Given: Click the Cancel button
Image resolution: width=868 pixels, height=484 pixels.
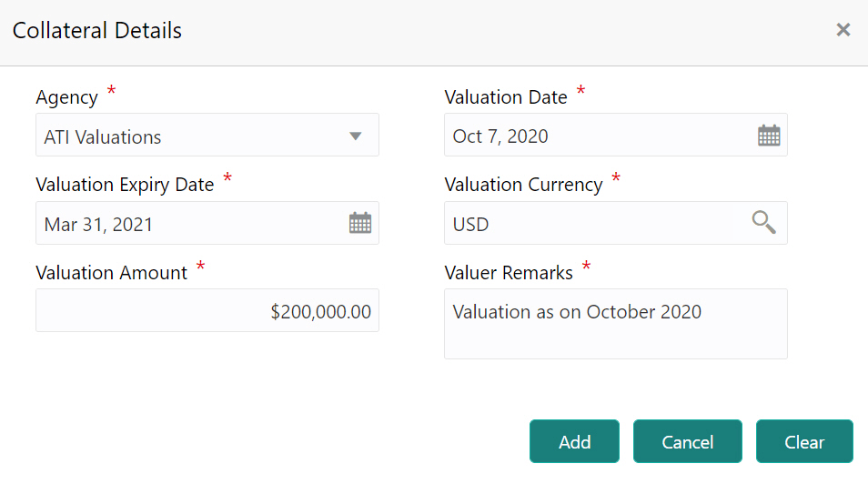Looking at the screenshot, I should (688, 441).
